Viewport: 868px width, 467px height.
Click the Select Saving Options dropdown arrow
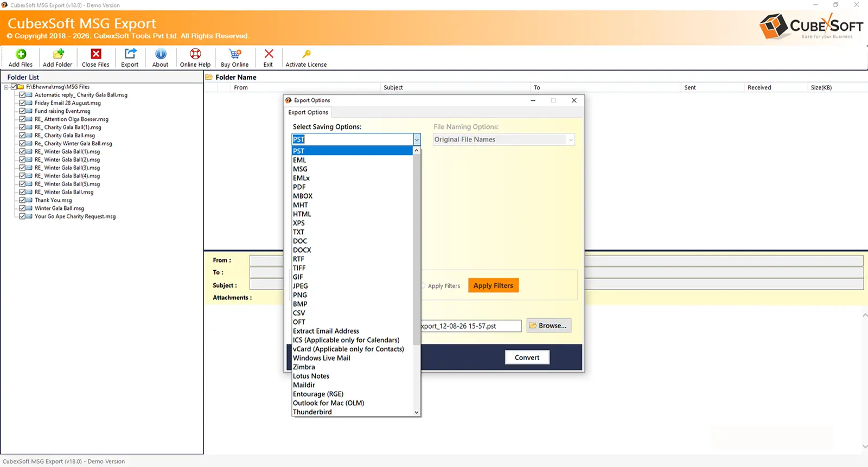coord(417,139)
